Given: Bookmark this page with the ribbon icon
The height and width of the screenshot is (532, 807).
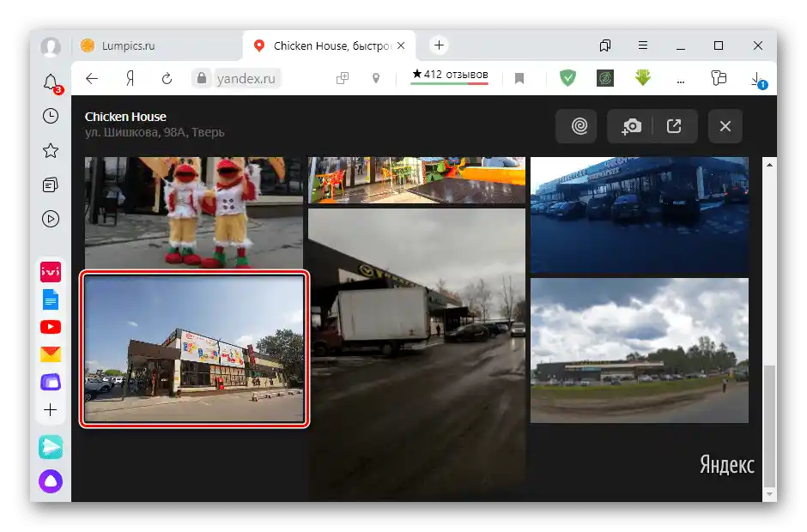Looking at the screenshot, I should [519, 78].
